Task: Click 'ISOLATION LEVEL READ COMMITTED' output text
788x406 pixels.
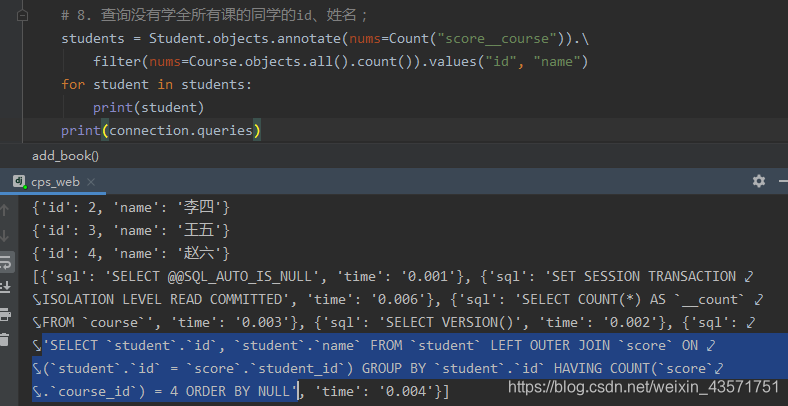Action: (x=162, y=299)
